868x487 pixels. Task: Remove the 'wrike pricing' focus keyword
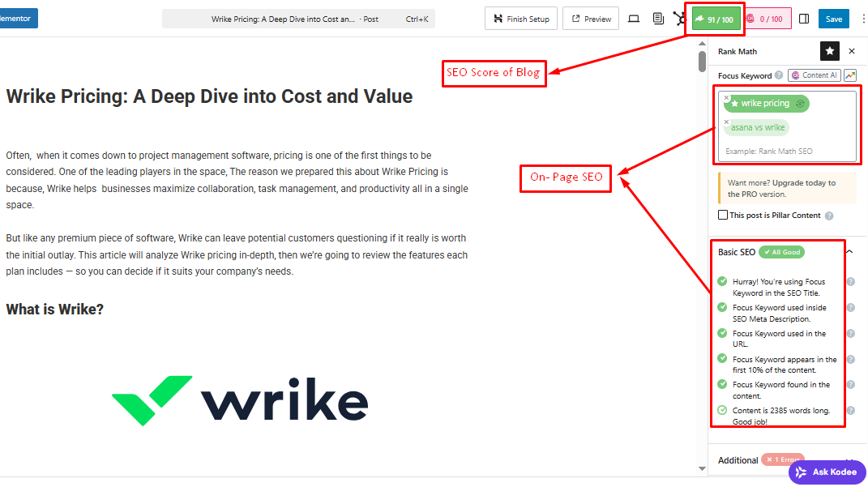click(x=727, y=98)
